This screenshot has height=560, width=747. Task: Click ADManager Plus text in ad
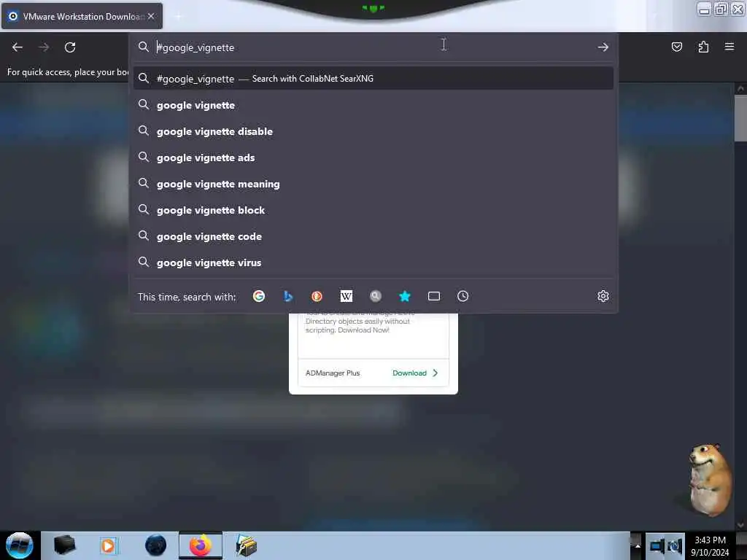(333, 373)
